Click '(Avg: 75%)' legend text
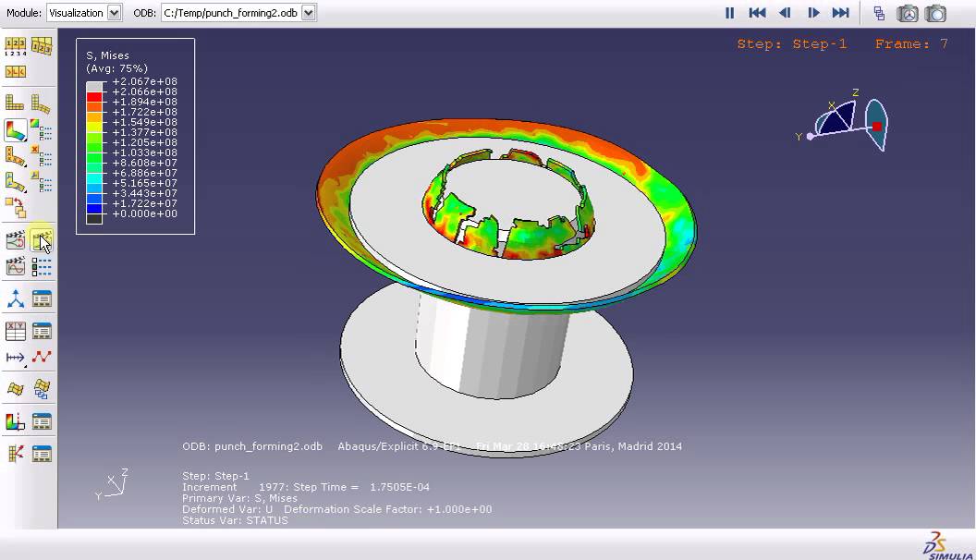 point(117,68)
